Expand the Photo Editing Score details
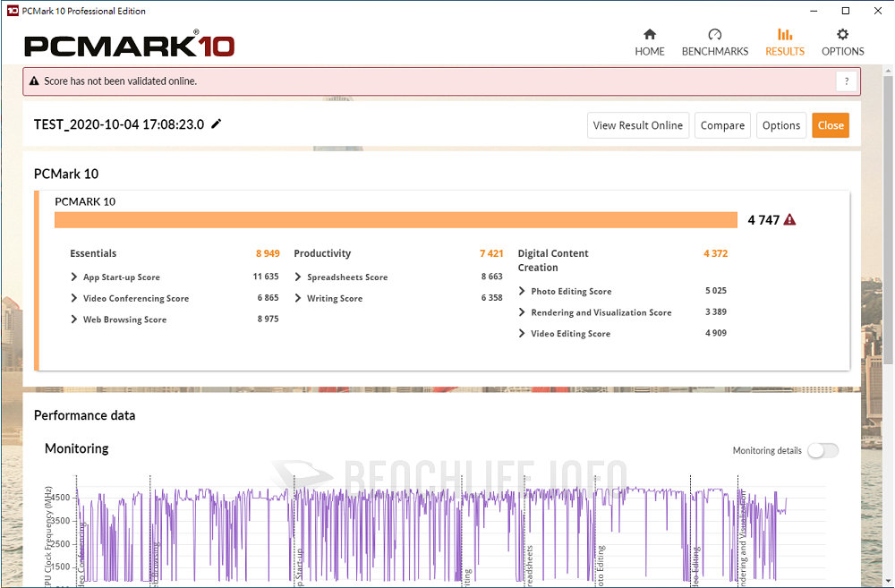 pos(523,291)
